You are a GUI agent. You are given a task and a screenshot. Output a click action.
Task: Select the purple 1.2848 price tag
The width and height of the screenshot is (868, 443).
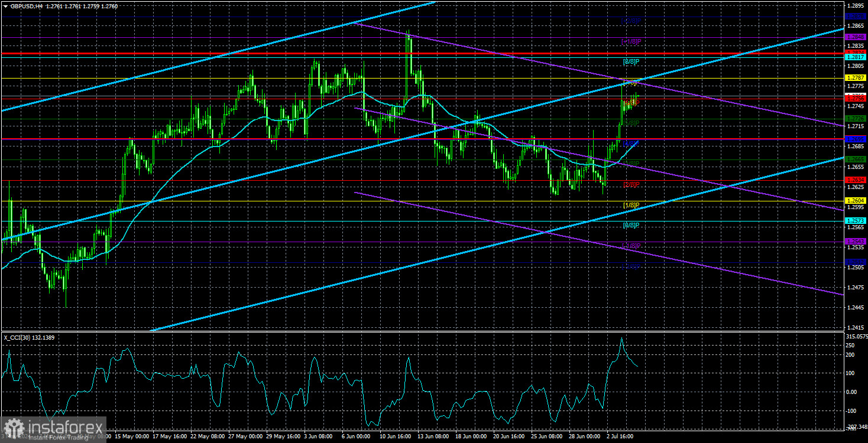pos(856,37)
